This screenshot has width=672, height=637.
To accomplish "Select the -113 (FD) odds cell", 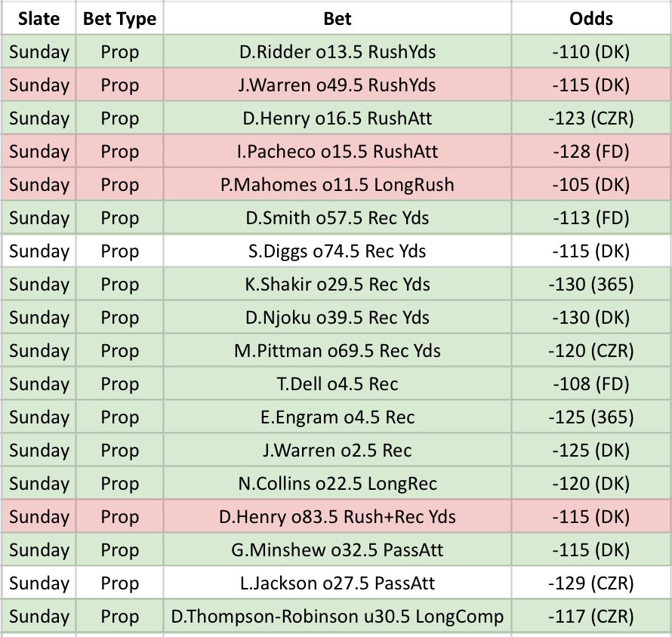I will pos(591,217).
